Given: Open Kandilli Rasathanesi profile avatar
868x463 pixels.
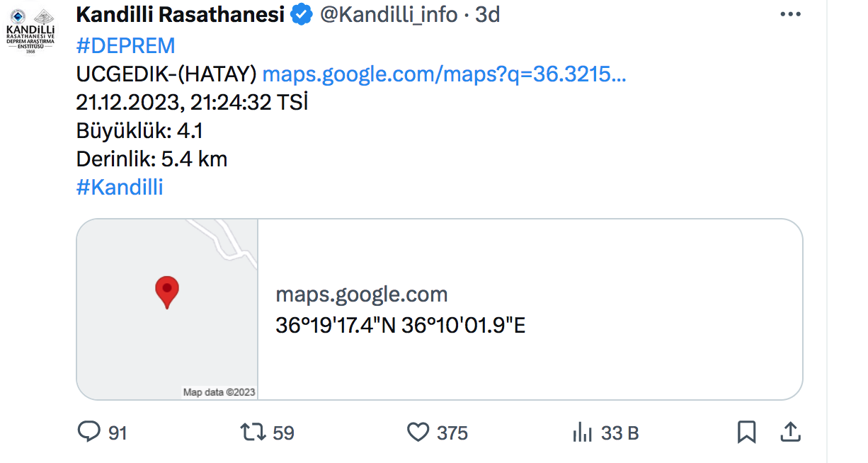Looking at the screenshot, I should 30,31.
